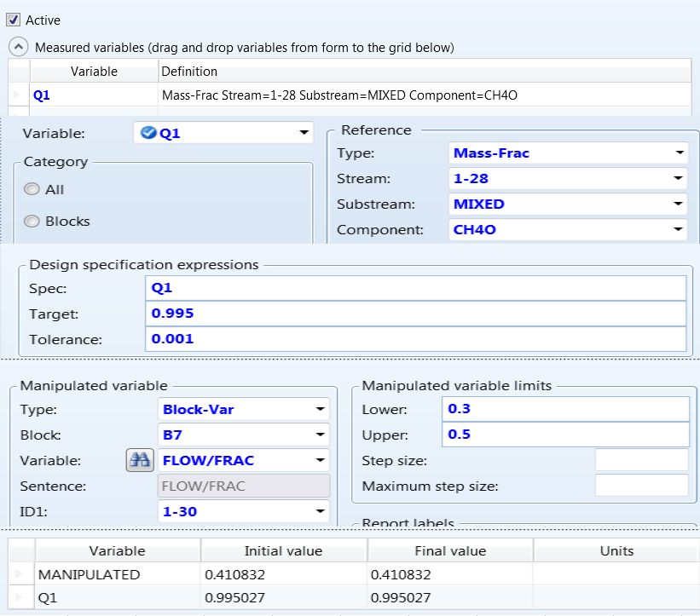Click the Target expression field
The width and height of the screenshot is (700, 616).
[x=415, y=314]
